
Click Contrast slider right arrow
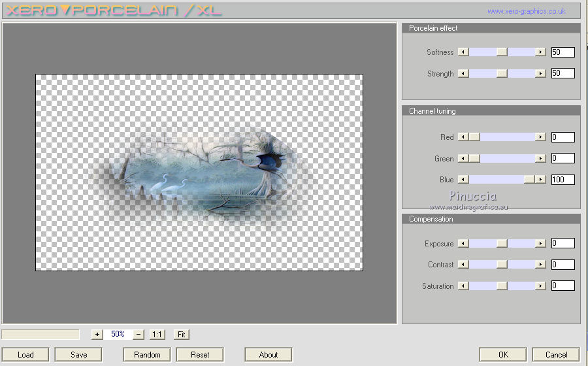pos(540,265)
